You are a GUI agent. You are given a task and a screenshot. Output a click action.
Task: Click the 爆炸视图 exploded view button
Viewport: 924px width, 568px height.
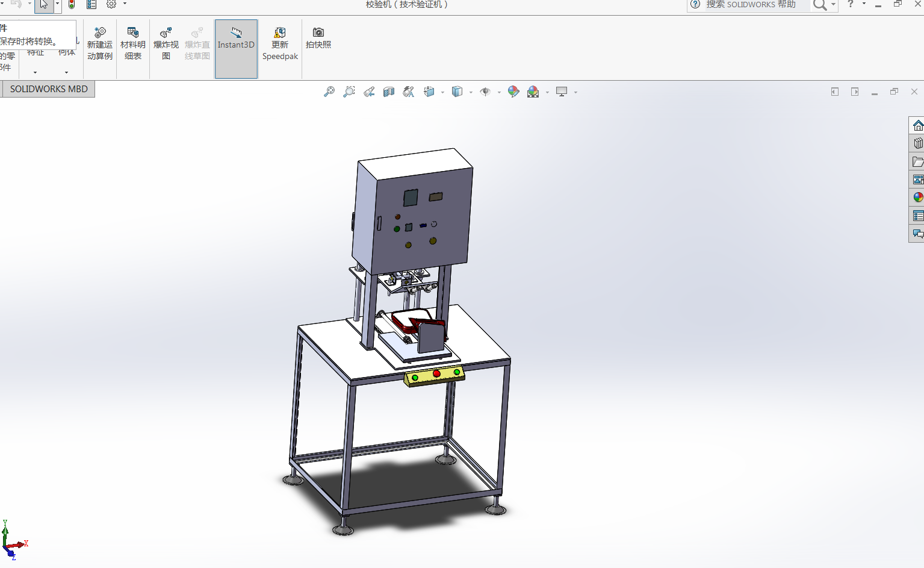(x=166, y=43)
